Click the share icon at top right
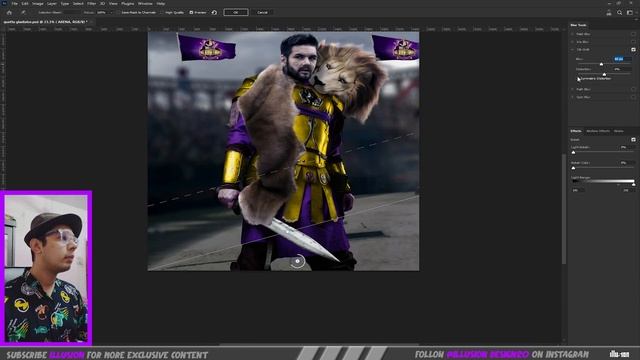The height and width of the screenshot is (360, 640). pyautogui.click(x=609, y=13)
